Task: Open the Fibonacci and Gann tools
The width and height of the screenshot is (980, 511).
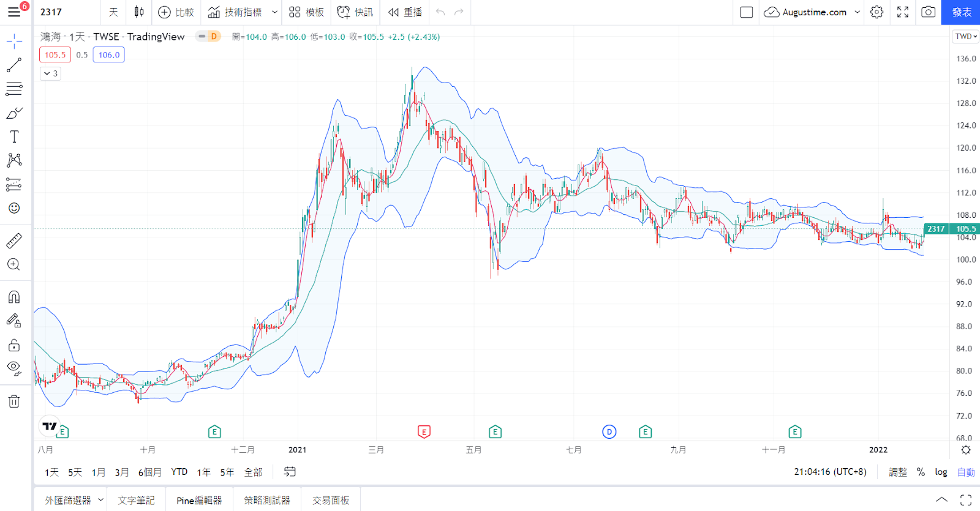Action: [14, 89]
